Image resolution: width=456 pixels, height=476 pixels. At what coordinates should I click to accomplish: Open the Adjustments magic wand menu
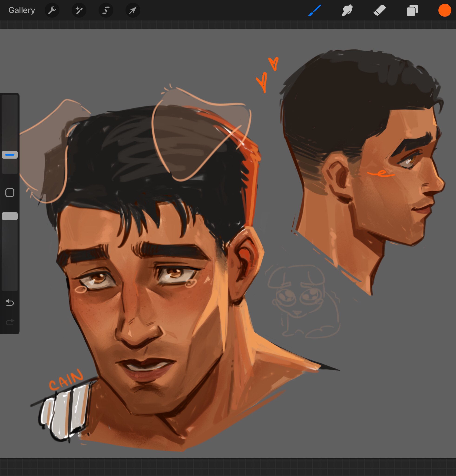coord(79,10)
